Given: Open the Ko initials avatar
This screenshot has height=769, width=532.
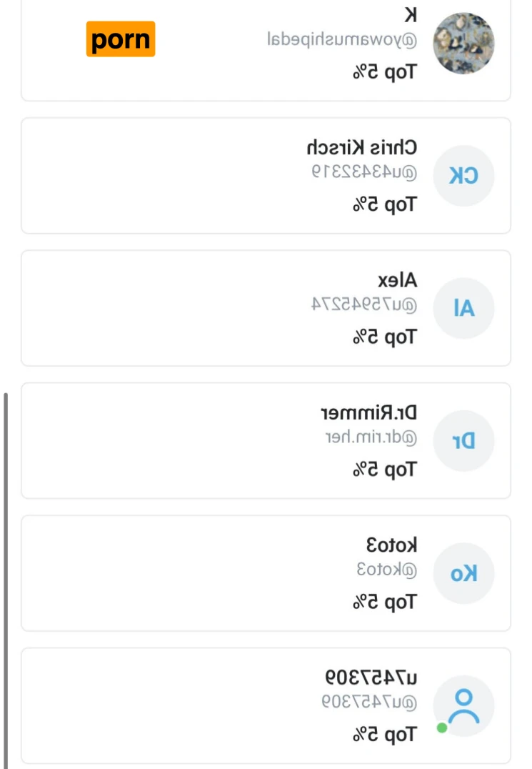Looking at the screenshot, I should 463,573.
